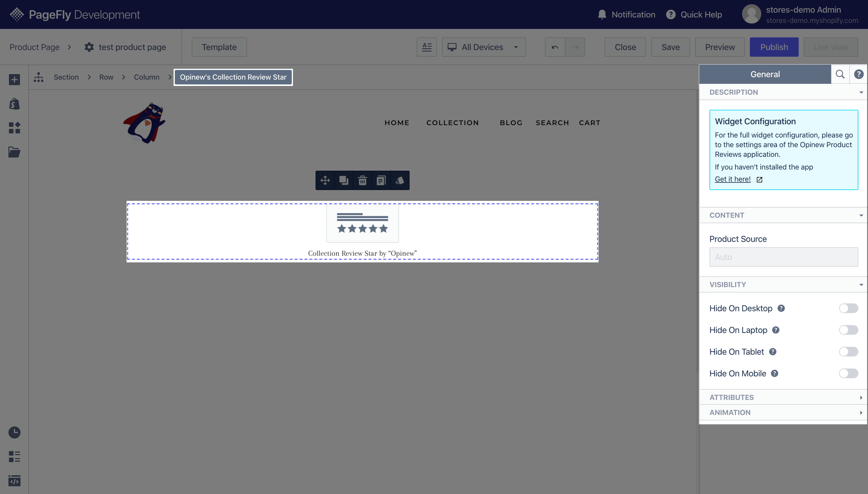Click the search icon in General panel

840,74
